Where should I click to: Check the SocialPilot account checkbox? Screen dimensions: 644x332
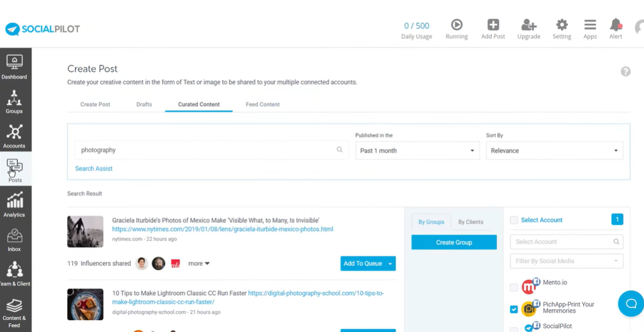514,330
